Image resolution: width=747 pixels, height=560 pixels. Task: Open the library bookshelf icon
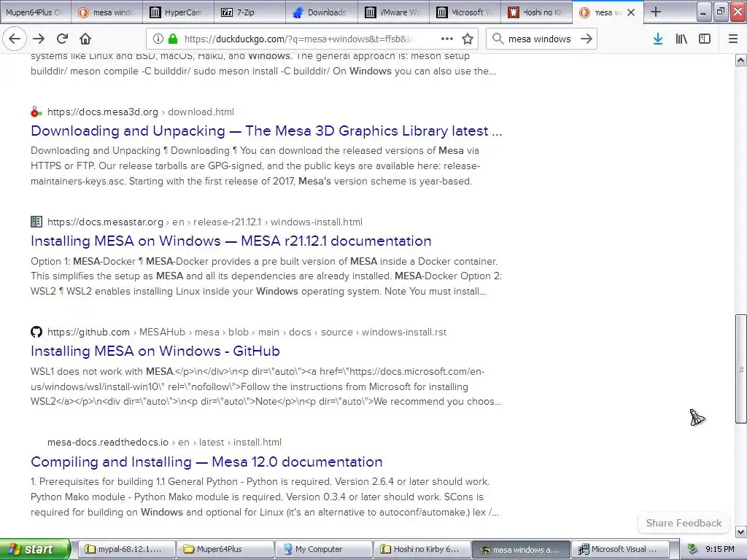[681, 39]
